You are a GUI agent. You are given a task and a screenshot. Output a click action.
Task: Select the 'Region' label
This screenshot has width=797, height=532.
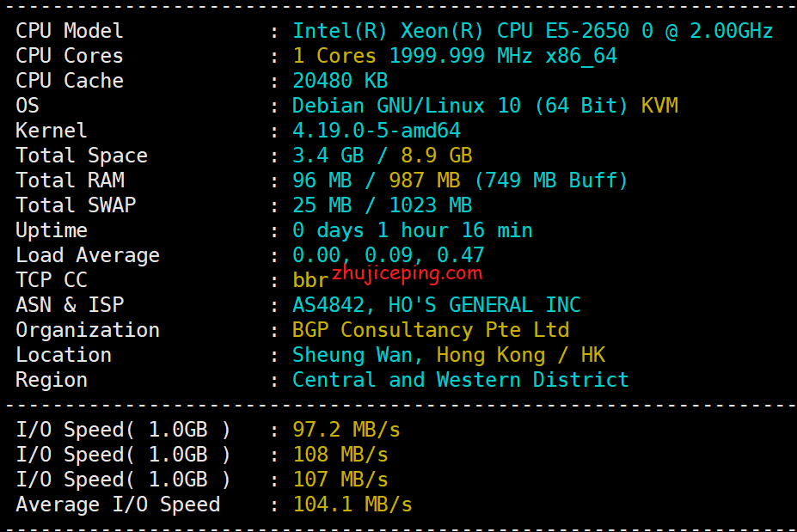click(52, 380)
